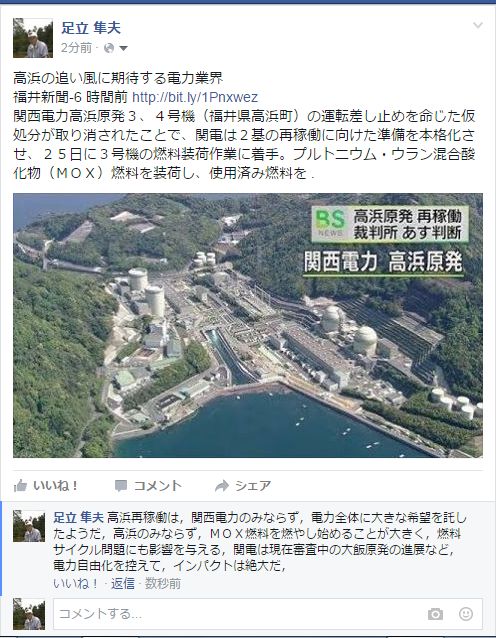
Task: Open the post audience dropdown arrow
Action: [x=123, y=48]
